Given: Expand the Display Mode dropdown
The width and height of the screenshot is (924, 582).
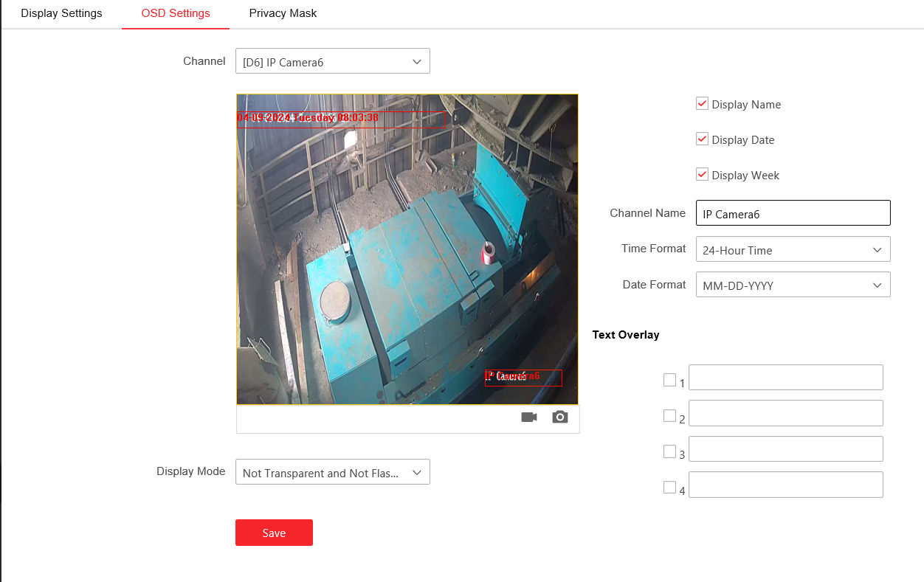Looking at the screenshot, I should coord(332,473).
